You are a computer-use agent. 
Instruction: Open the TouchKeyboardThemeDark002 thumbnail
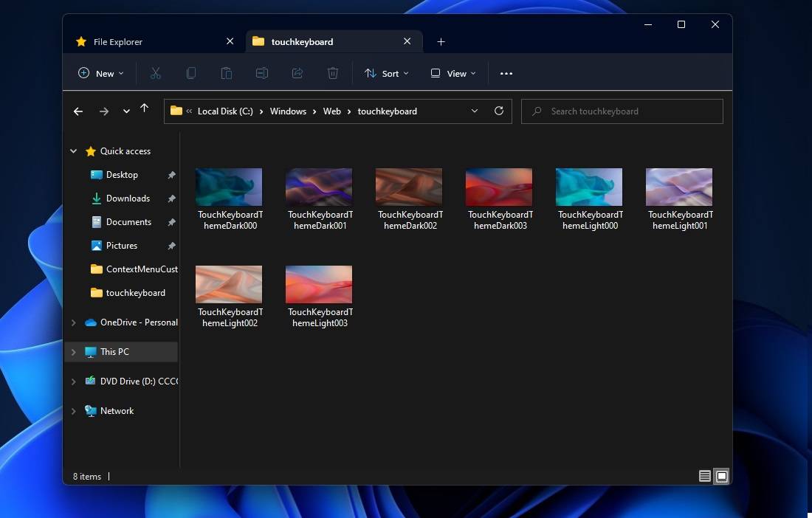coord(409,186)
